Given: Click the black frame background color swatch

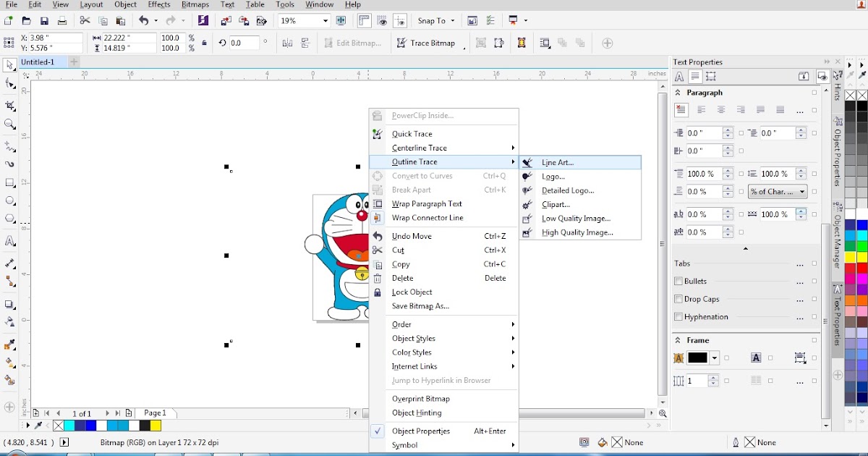Looking at the screenshot, I should (697, 358).
